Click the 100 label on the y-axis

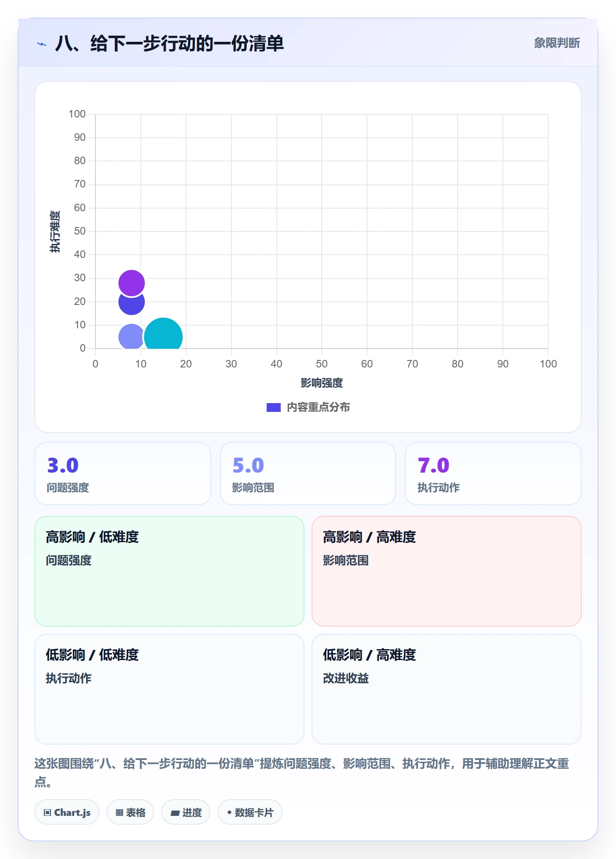tap(77, 114)
